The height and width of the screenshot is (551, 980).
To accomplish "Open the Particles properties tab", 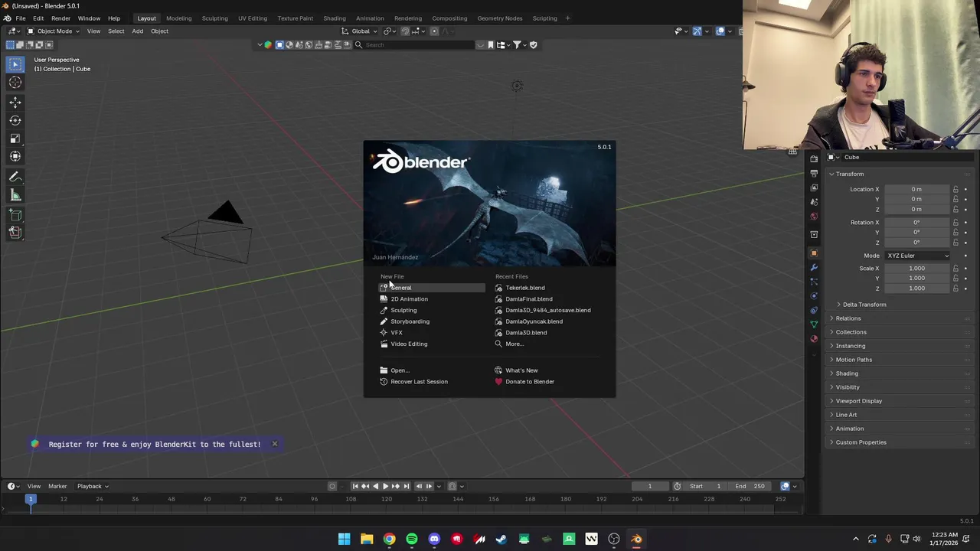I will tap(814, 282).
